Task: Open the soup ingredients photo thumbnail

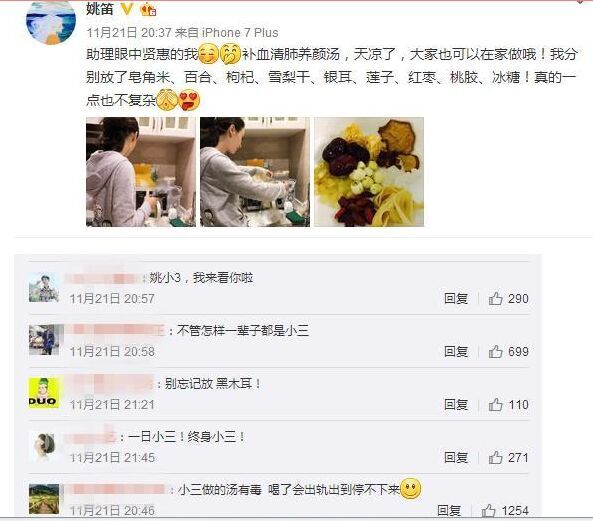Action: click(369, 172)
